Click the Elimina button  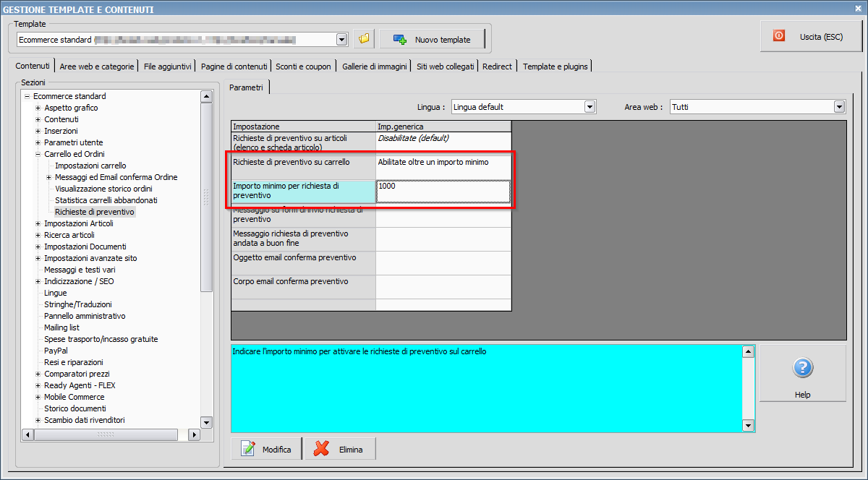(340, 449)
